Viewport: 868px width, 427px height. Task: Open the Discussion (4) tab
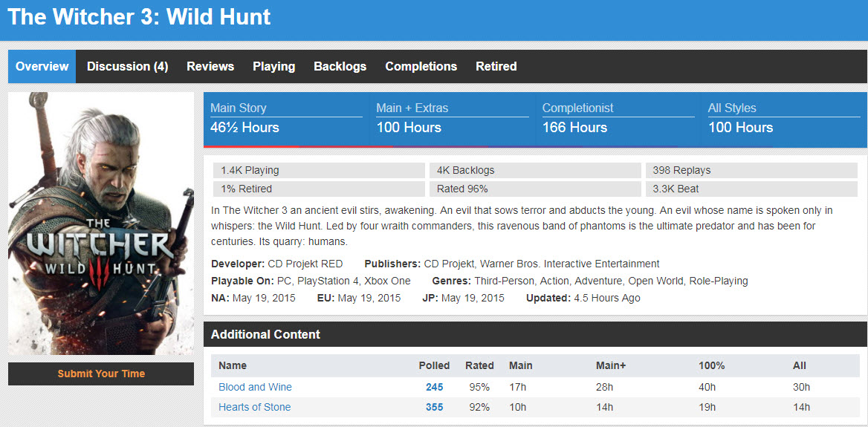coord(127,66)
